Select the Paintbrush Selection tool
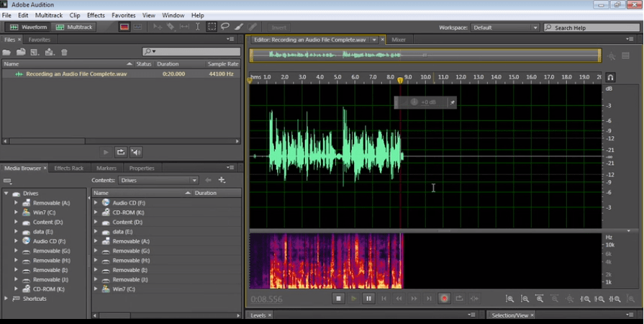 coord(239,27)
